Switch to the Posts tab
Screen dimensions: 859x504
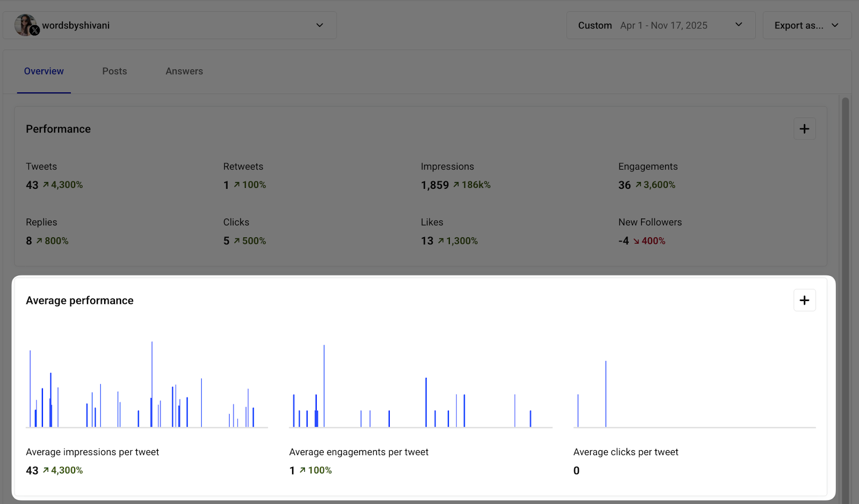pos(114,71)
